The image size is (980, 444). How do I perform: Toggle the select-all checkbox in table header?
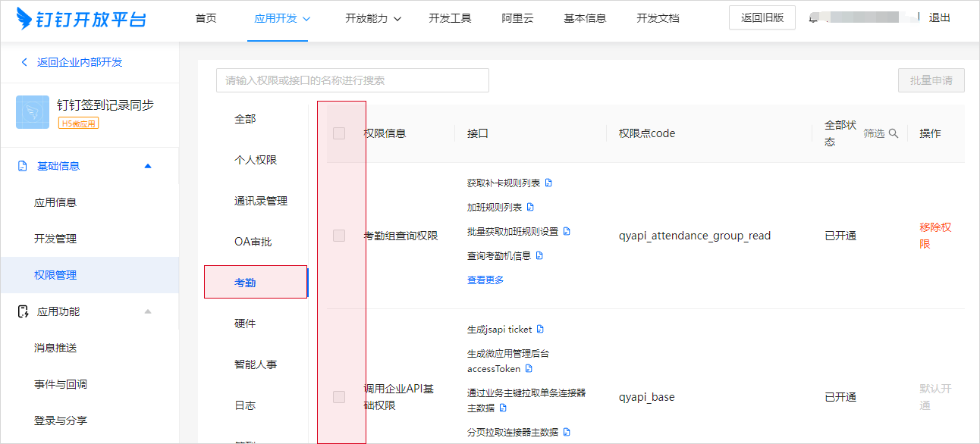point(339,133)
